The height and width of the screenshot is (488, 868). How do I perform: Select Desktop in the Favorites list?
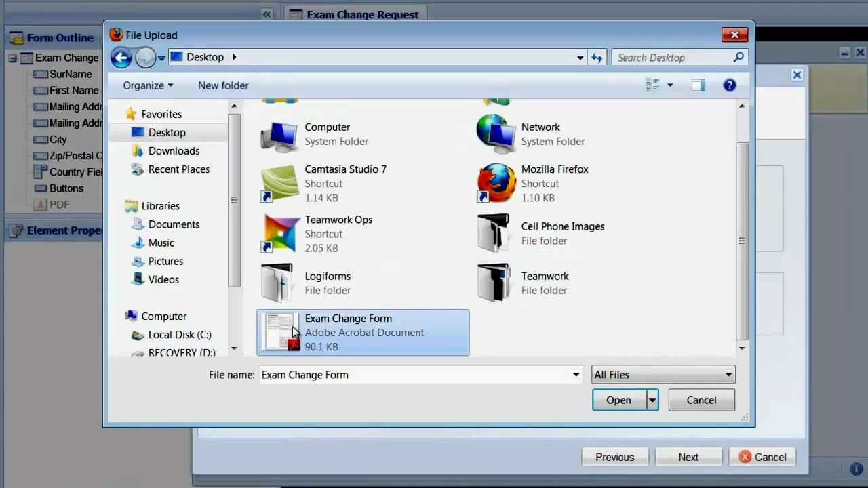point(167,132)
